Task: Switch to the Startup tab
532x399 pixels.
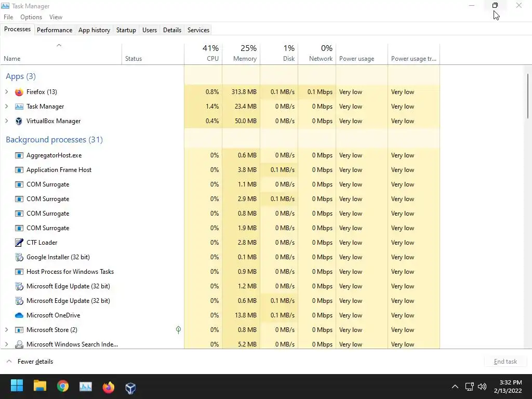Action: pyautogui.click(x=126, y=30)
